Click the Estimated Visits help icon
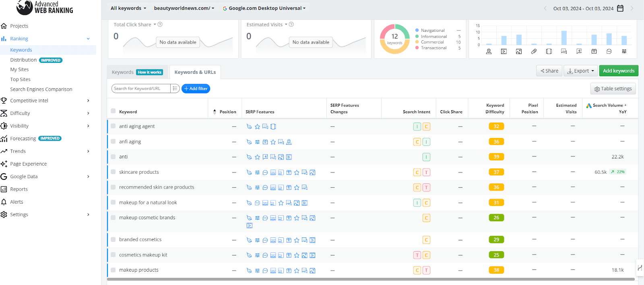The height and width of the screenshot is (285, 644). [x=291, y=25]
